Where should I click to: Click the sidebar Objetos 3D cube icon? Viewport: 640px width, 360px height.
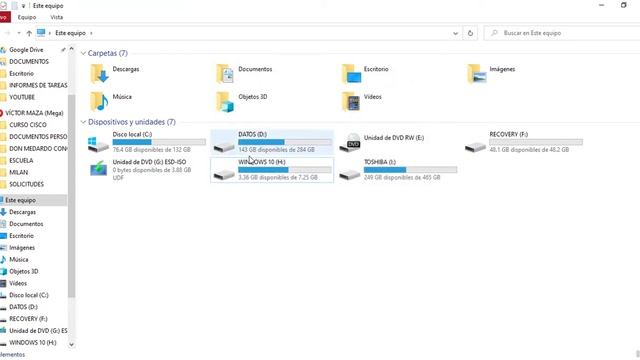(x=3, y=271)
